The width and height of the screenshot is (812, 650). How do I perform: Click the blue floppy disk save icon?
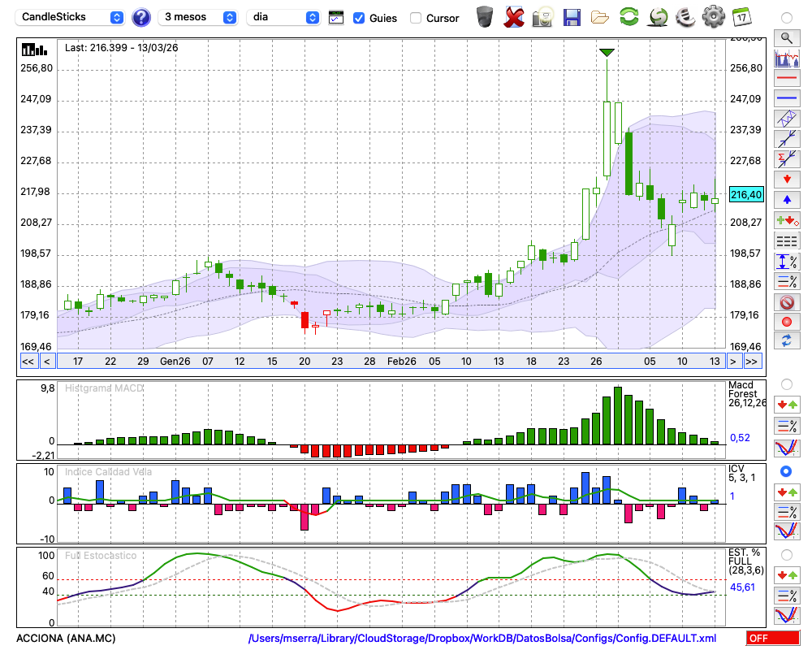click(572, 17)
